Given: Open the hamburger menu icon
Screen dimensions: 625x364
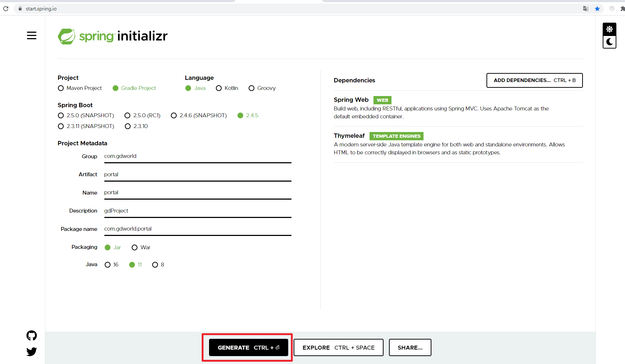Looking at the screenshot, I should (x=32, y=36).
